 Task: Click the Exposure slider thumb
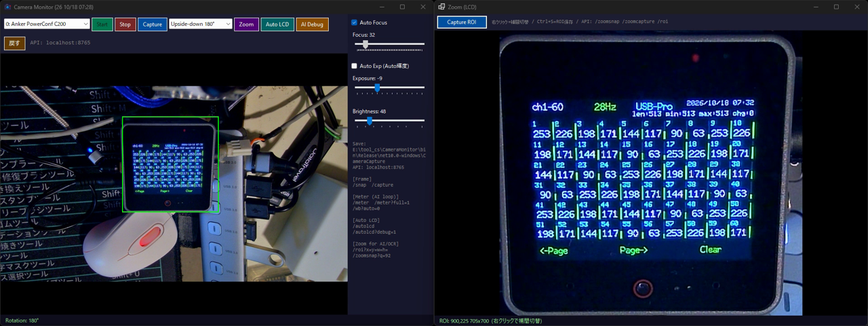tap(378, 88)
